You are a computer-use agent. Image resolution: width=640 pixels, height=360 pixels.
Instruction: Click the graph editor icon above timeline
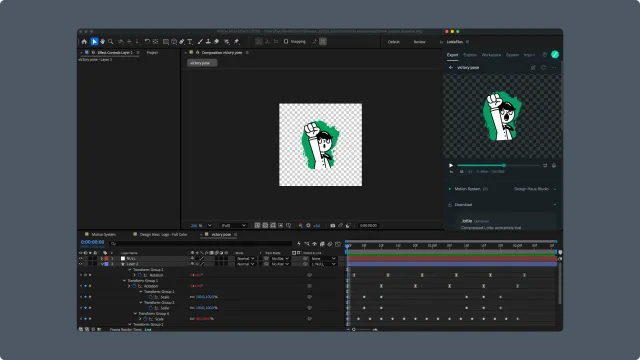pyautogui.click(x=338, y=244)
